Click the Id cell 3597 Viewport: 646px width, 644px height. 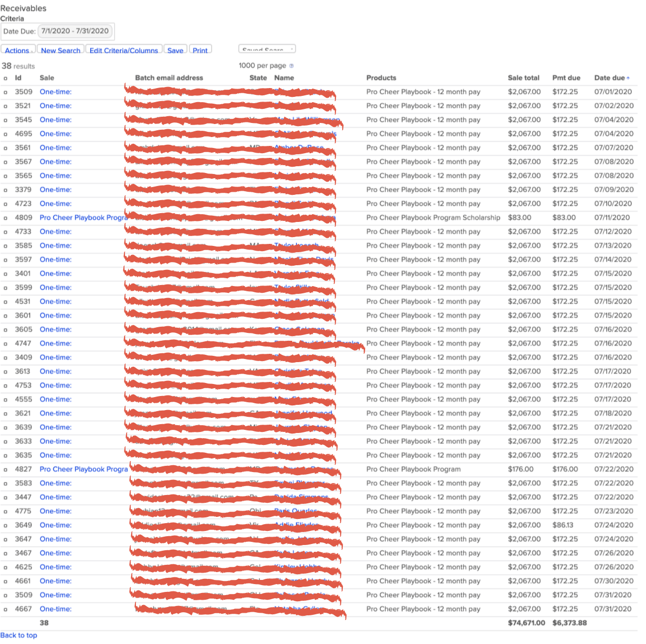coord(23,260)
